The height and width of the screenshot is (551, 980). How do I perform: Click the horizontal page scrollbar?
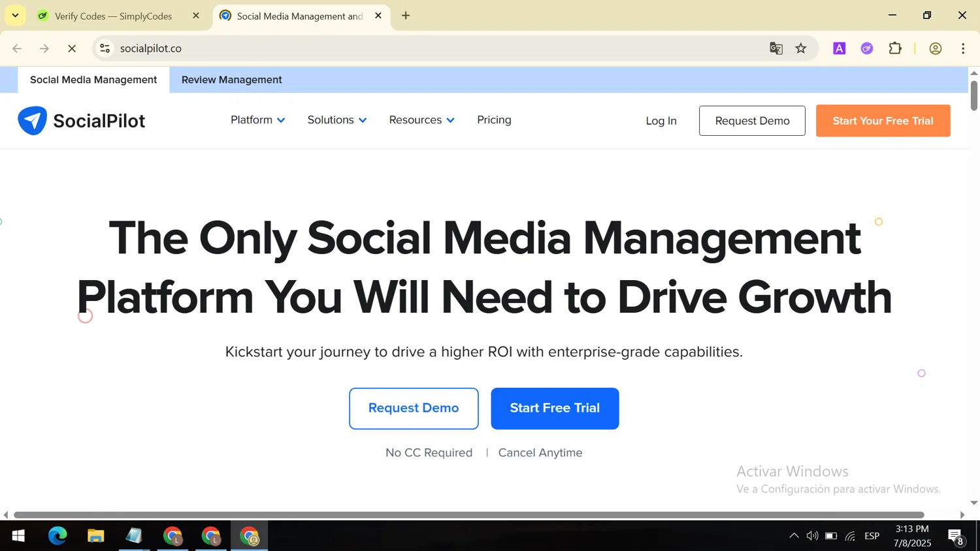pos(468,515)
